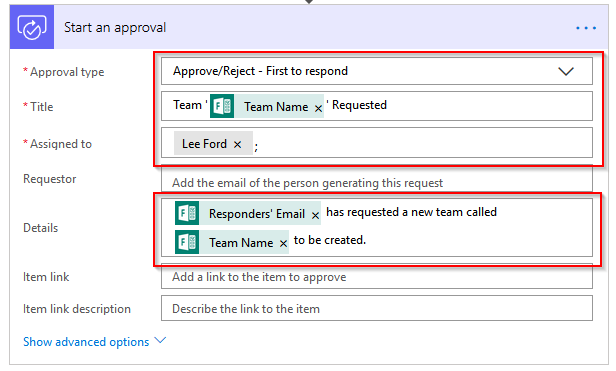
Task: Select the Lee Ford assignee chip
Action: (x=205, y=143)
